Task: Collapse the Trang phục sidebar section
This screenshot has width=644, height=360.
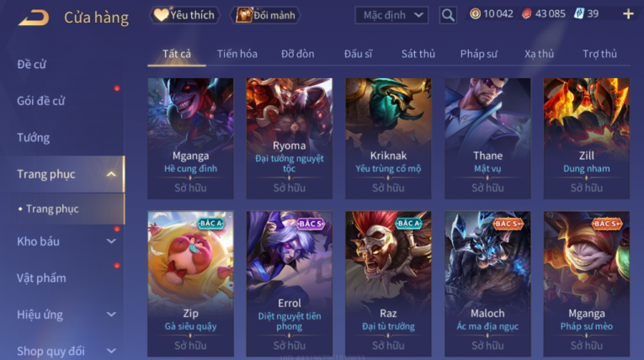Action: coord(111,174)
